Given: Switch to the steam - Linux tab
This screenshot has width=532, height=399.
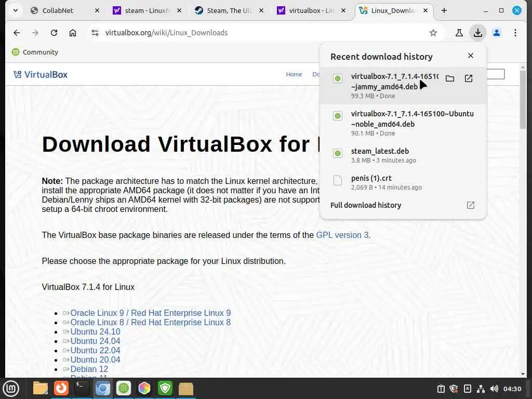Looking at the screenshot, I should [147, 10].
